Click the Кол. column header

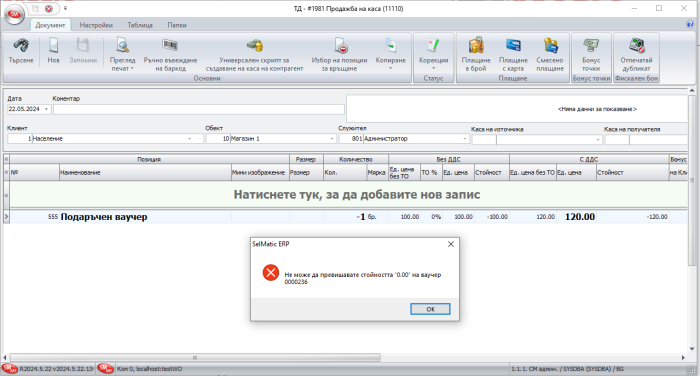[x=345, y=172]
